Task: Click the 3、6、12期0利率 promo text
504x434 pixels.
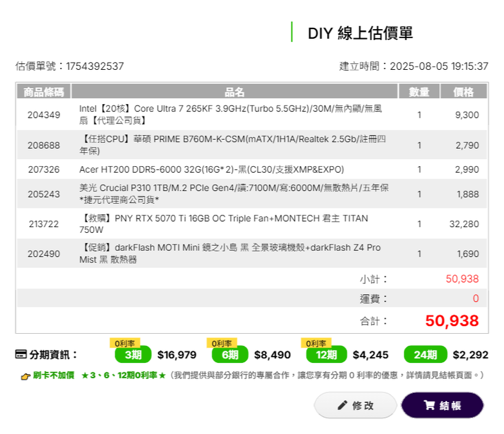Action: 124,375
